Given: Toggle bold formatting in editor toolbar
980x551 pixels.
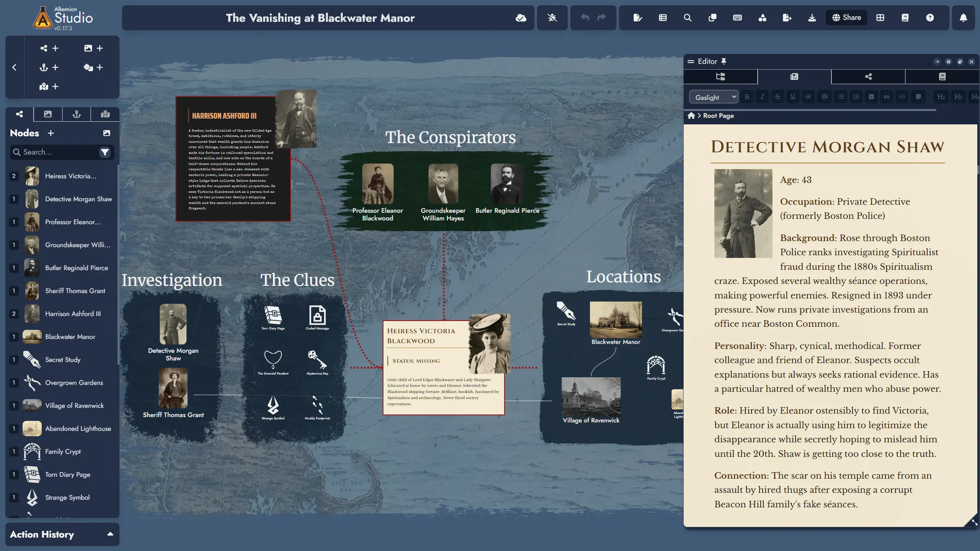Looking at the screenshot, I should [747, 97].
